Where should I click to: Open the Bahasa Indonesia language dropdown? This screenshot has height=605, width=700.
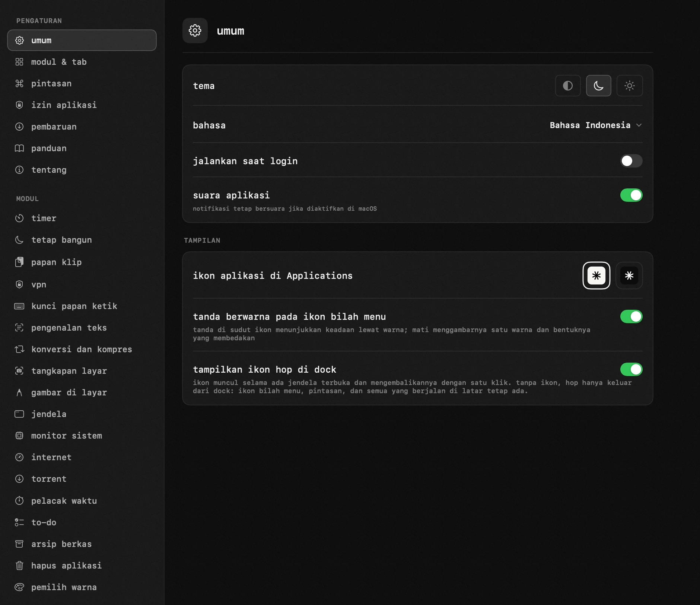(596, 125)
